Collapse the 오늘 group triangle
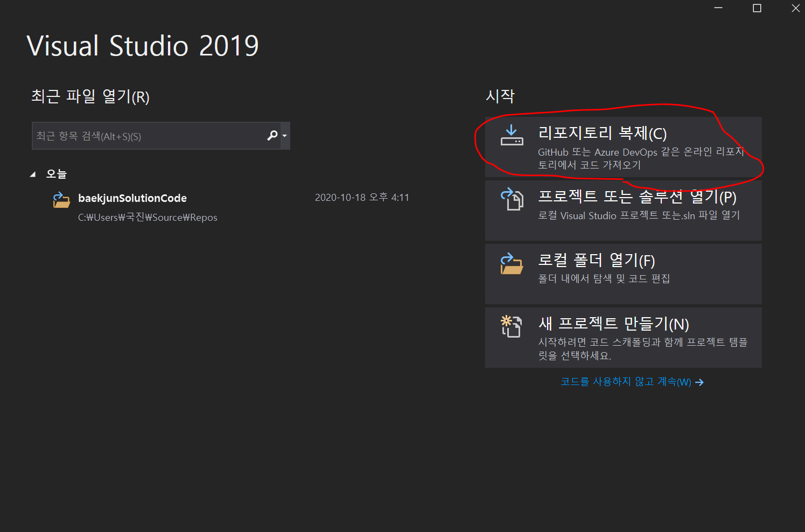805x532 pixels. tap(33, 174)
